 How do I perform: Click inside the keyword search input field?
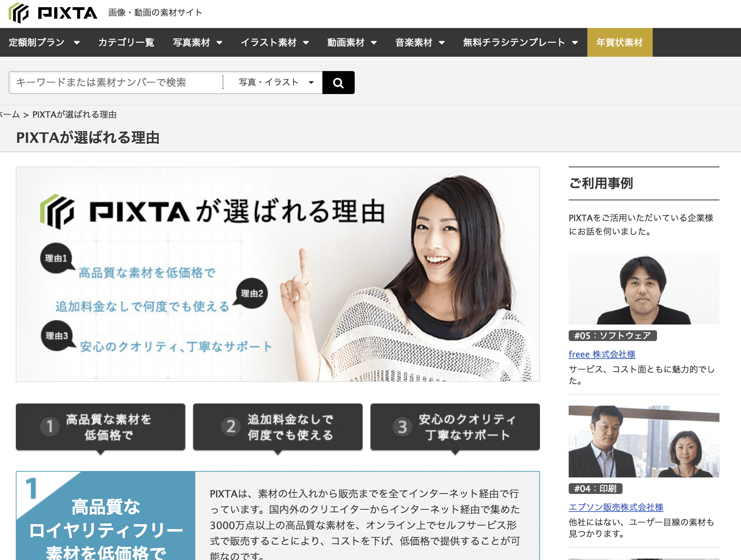pyautogui.click(x=108, y=82)
